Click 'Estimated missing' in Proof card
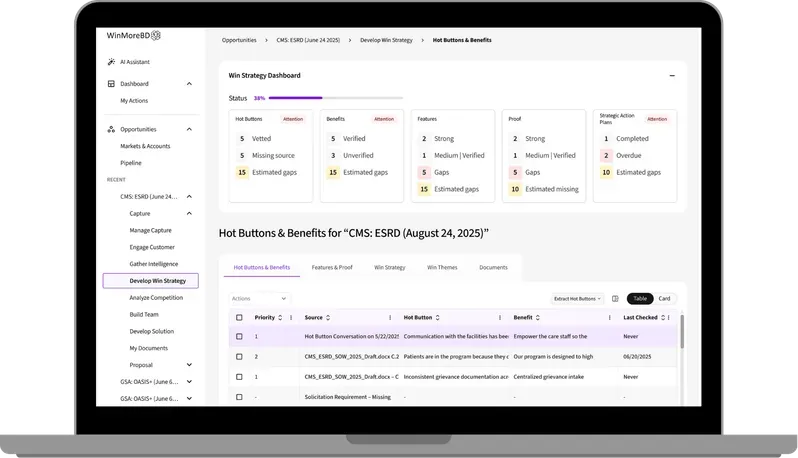This screenshot has width=798, height=458. click(x=552, y=189)
